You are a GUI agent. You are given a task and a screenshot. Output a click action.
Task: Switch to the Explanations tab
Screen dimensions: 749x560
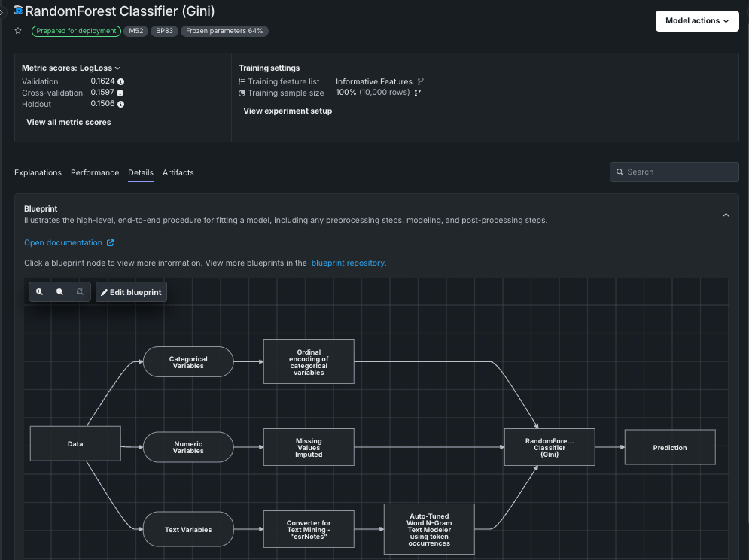pos(38,172)
